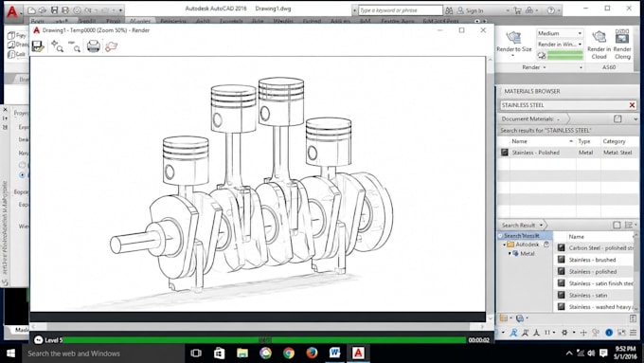Open the Sign In dropdown

click(x=508, y=10)
